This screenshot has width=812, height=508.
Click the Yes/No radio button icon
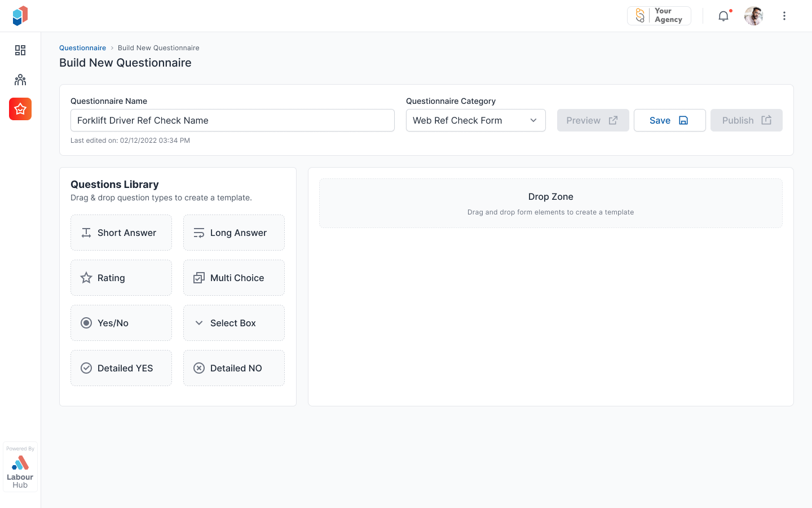(86, 323)
